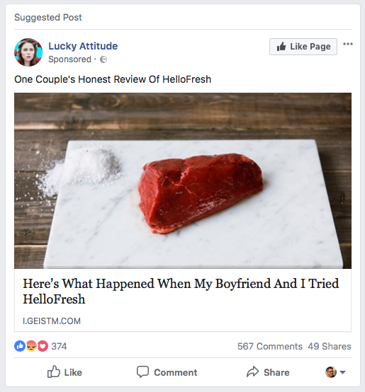
Task: Open the Lucky Attitude page link
Action: pyautogui.click(x=83, y=46)
